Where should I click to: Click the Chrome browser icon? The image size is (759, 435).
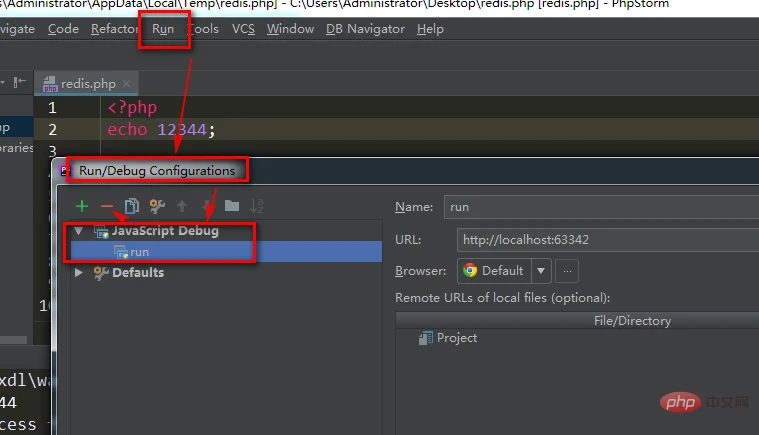pos(471,271)
